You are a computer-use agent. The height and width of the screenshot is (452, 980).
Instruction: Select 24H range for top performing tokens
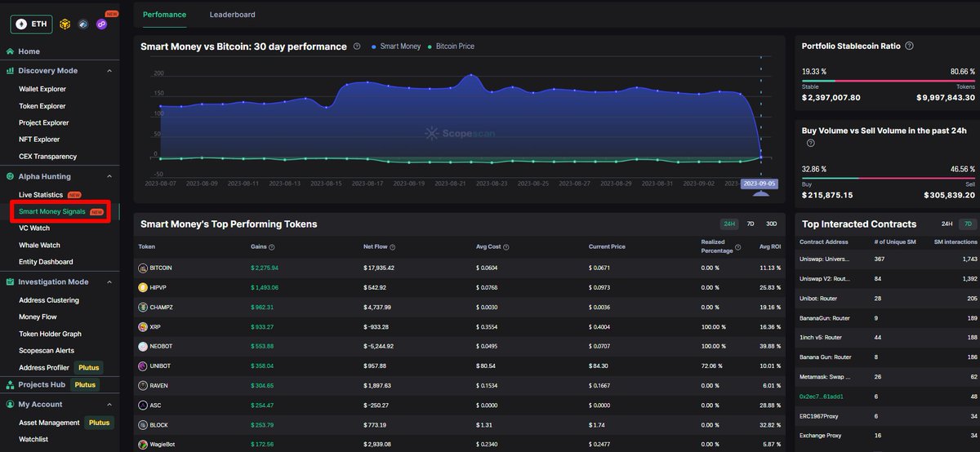coord(728,224)
